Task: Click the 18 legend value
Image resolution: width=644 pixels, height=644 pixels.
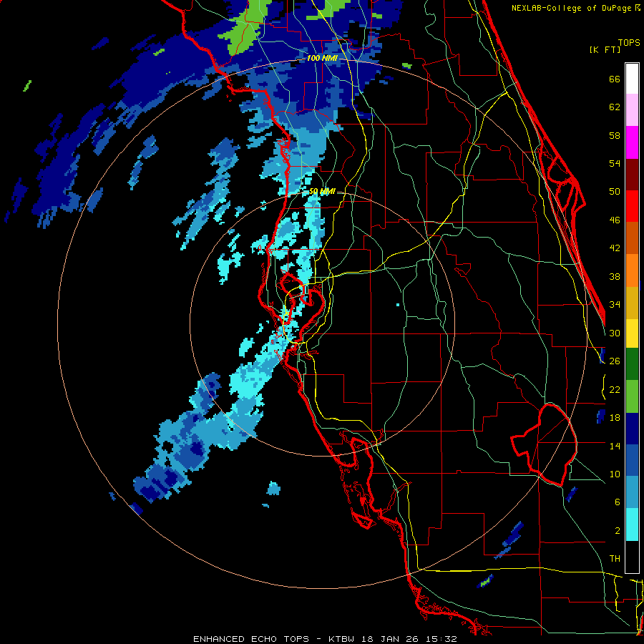Action: coord(615,418)
